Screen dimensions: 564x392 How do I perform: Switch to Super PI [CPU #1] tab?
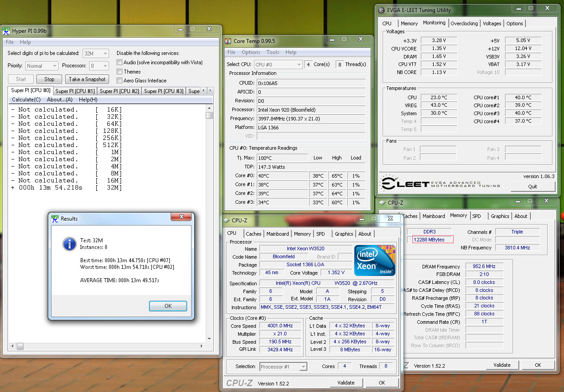pyautogui.click(x=75, y=91)
